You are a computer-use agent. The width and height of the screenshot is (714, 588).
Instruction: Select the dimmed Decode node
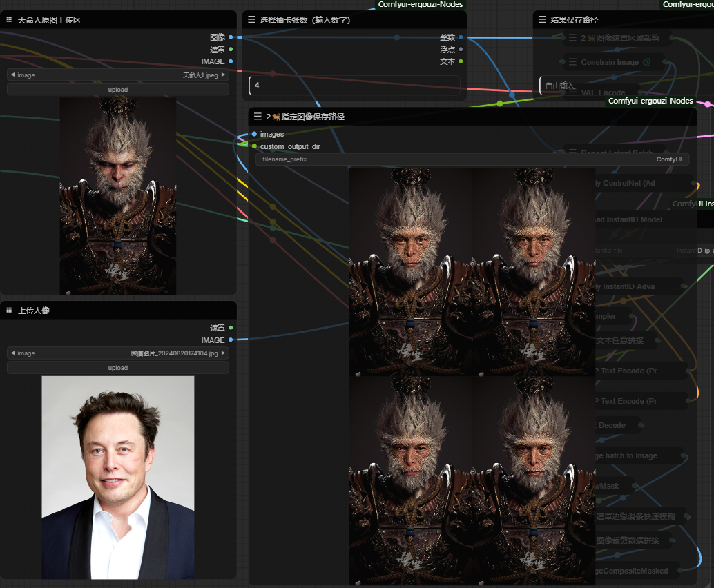(x=618, y=425)
